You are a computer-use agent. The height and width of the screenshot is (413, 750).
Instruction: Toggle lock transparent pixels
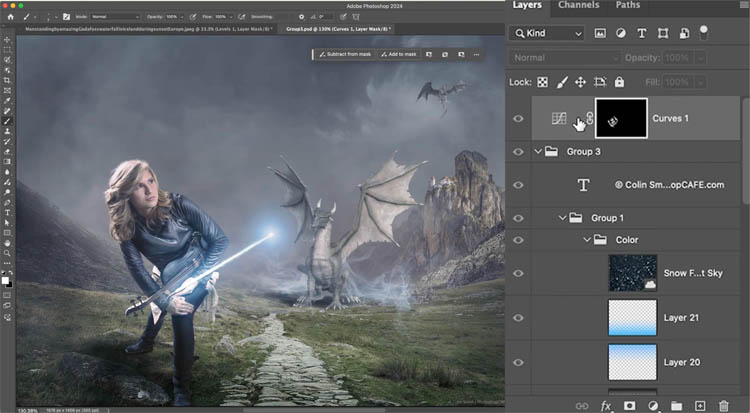tap(542, 82)
